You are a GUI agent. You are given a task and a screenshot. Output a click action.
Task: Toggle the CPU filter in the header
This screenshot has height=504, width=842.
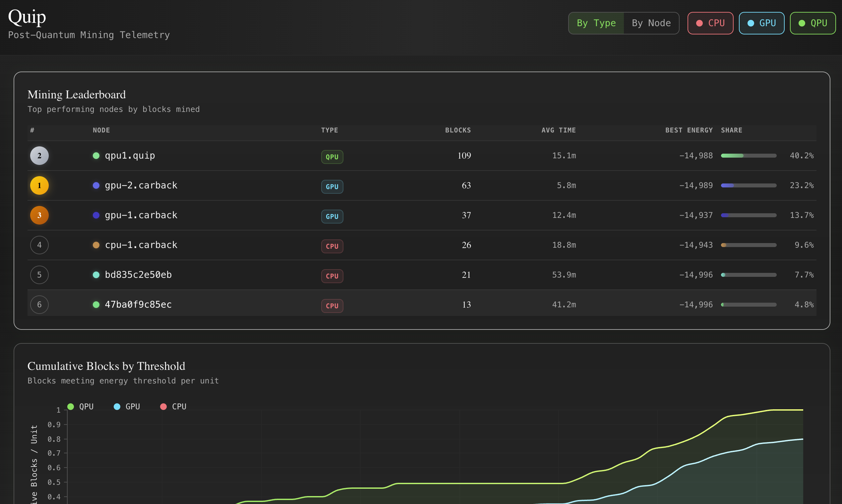coord(710,23)
